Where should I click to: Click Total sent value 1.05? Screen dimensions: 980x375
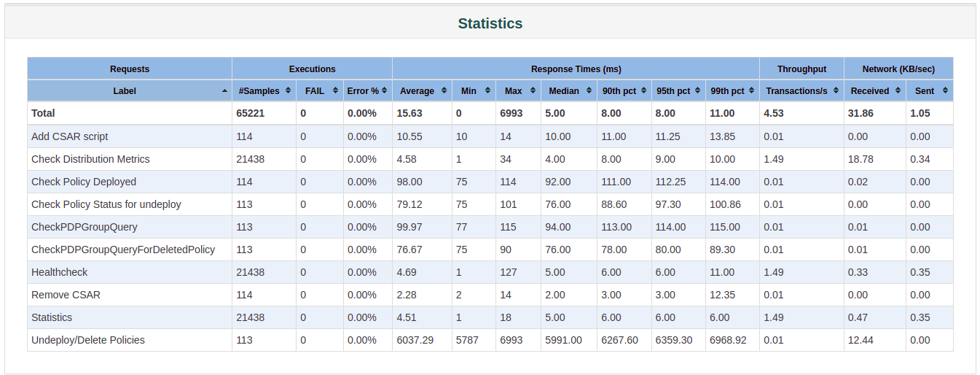920,113
